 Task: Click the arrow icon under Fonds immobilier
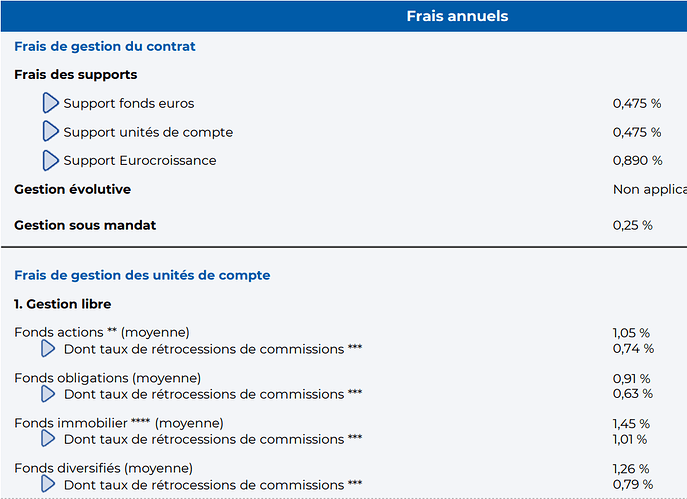click(48, 439)
